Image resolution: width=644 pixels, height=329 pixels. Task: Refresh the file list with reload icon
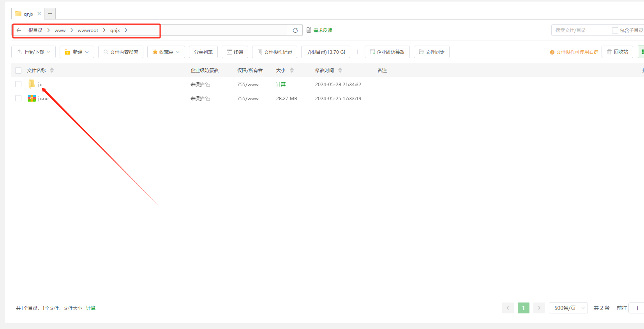[x=295, y=30]
